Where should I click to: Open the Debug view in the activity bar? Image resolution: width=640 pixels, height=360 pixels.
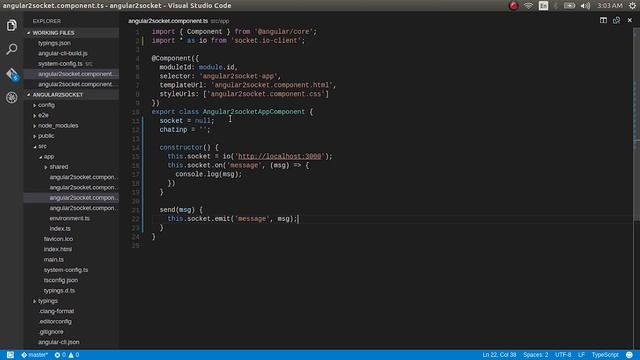click(x=11, y=98)
